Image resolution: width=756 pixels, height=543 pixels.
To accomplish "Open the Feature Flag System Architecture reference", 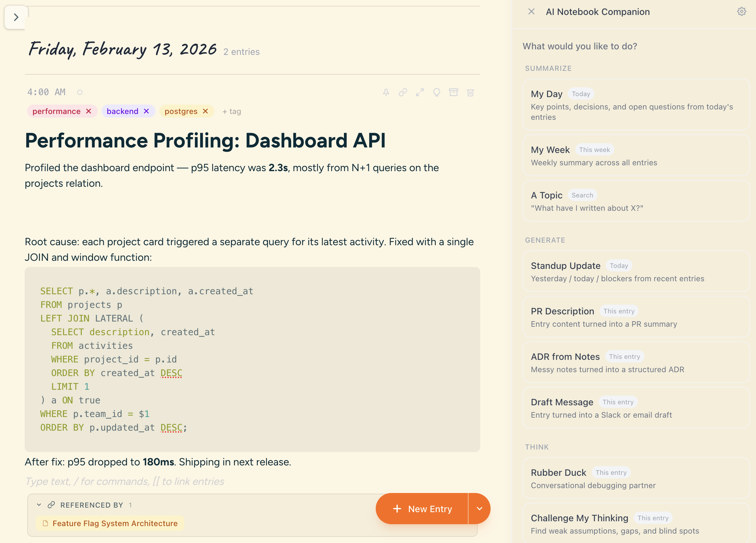I will [115, 523].
